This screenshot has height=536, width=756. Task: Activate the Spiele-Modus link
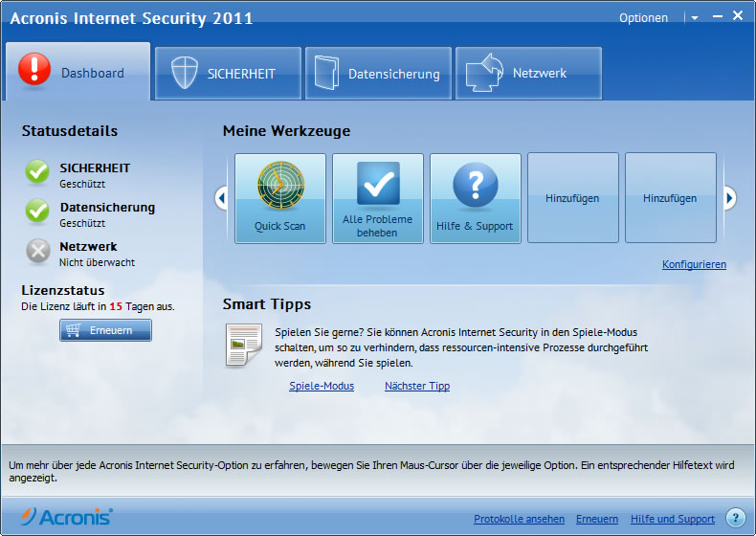coord(322,386)
